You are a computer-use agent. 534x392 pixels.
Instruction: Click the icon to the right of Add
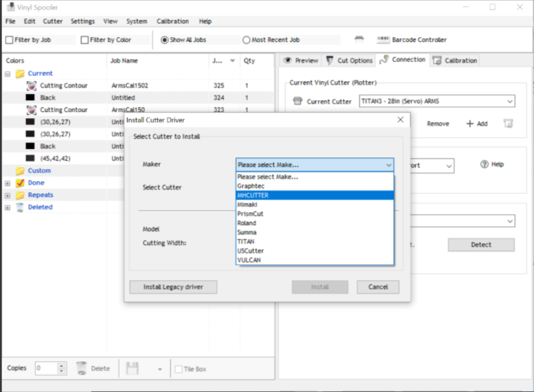click(x=508, y=123)
